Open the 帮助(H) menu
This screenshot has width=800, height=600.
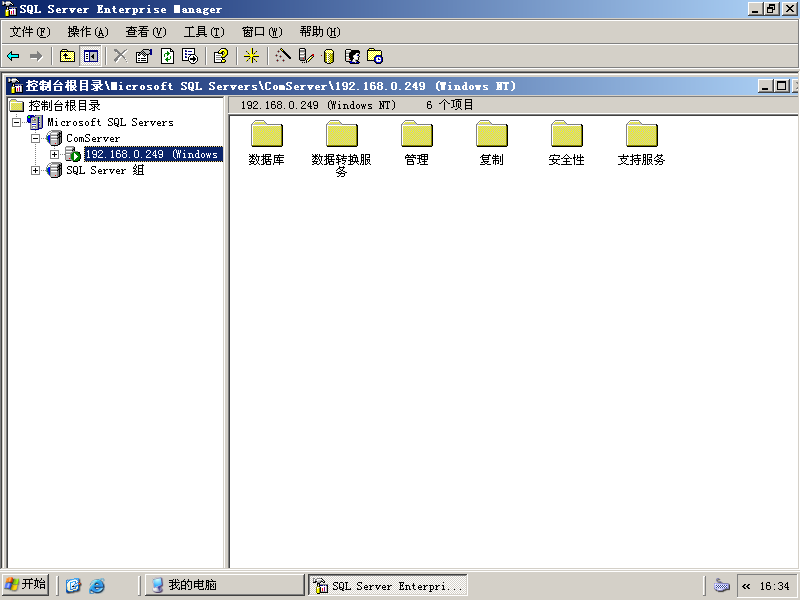320,32
